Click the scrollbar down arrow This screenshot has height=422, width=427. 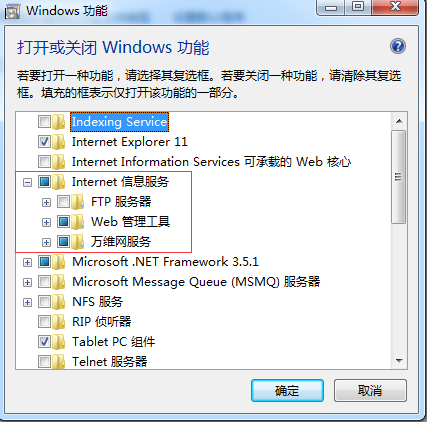coord(399,360)
